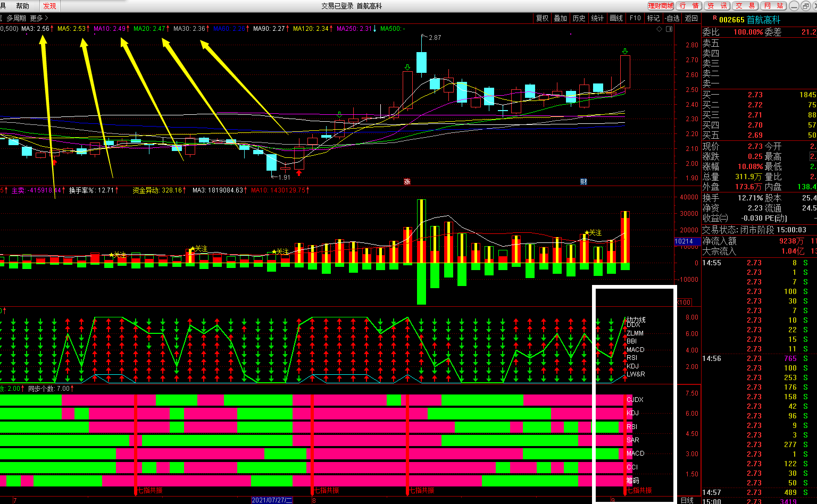This screenshot has width=817, height=504.
Task: Click the R badge beside stock code 002665
Action: (714, 19)
